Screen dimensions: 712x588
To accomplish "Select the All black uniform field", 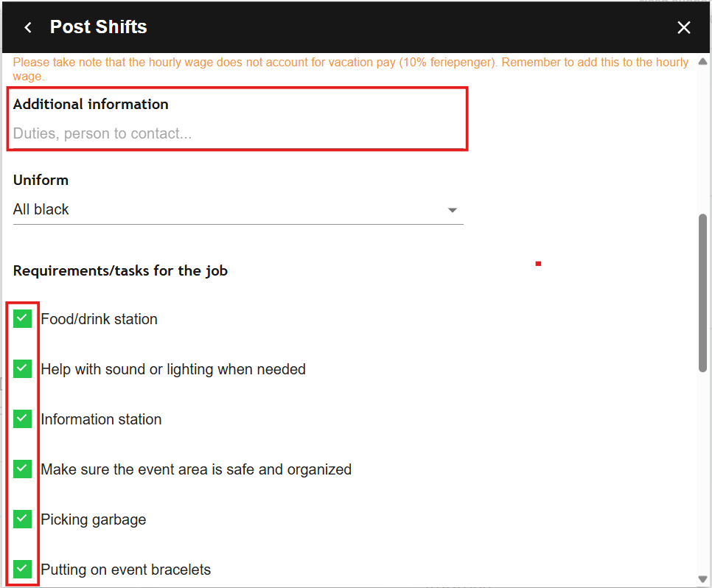I will coord(221,210).
